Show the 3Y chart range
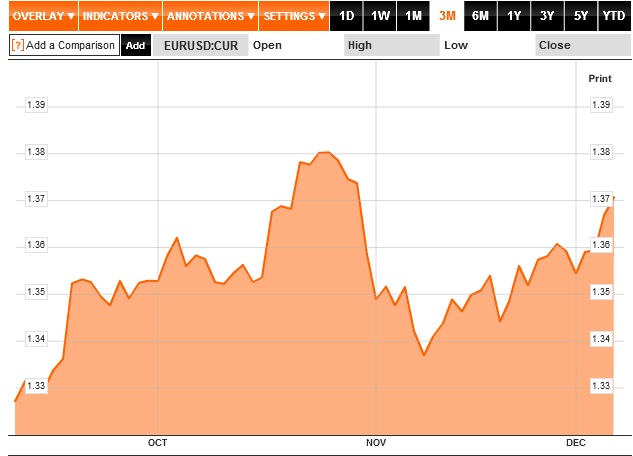Screen dimensions: 633x456 (547, 16)
